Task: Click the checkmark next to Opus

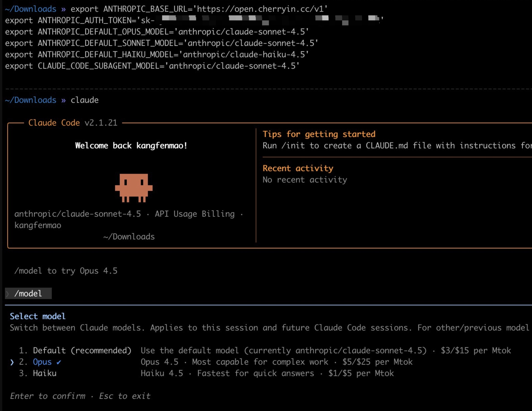Action: [59, 362]
